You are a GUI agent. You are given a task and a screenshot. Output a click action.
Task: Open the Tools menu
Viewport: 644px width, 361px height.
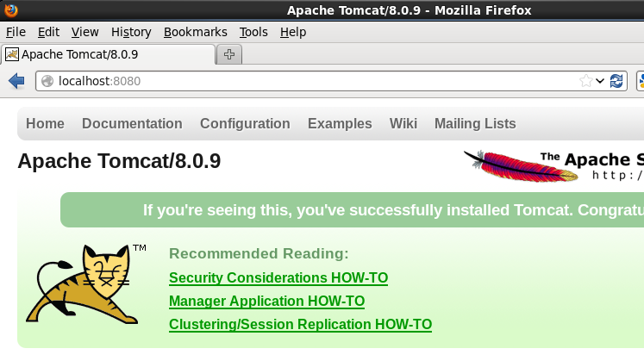click(253, 32)
